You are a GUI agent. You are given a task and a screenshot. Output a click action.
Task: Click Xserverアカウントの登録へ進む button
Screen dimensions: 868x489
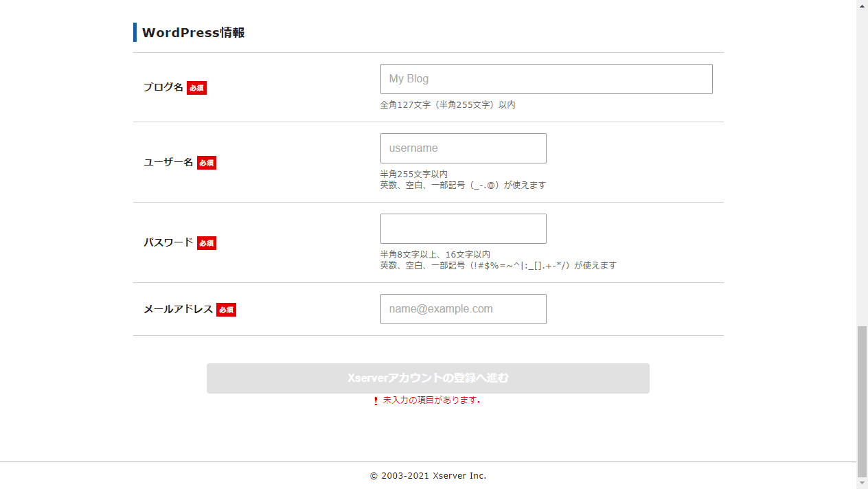[x=428, y=378]
